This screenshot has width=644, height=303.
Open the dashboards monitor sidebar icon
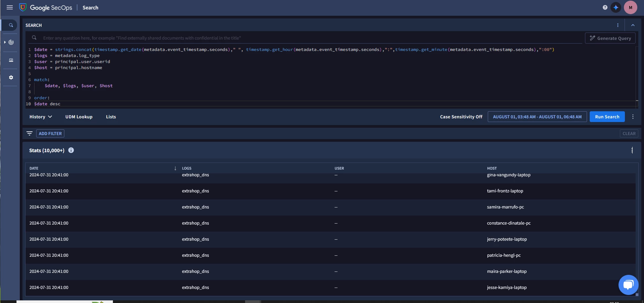click(11, 60)
